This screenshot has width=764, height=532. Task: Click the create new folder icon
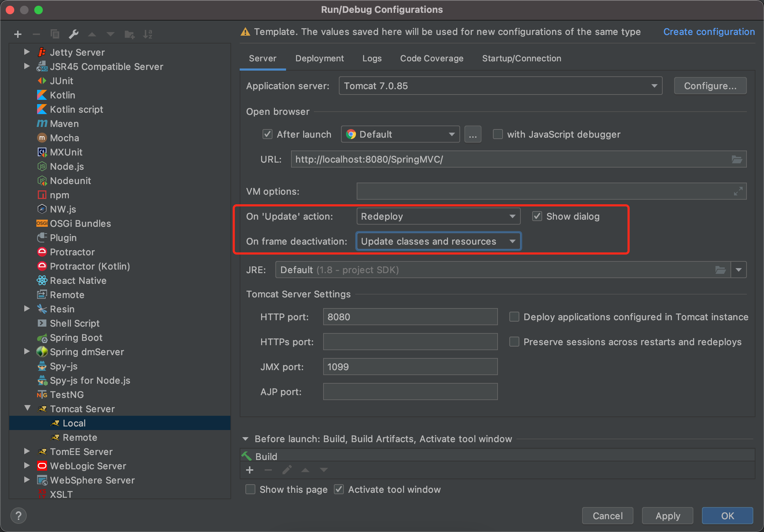129,34
